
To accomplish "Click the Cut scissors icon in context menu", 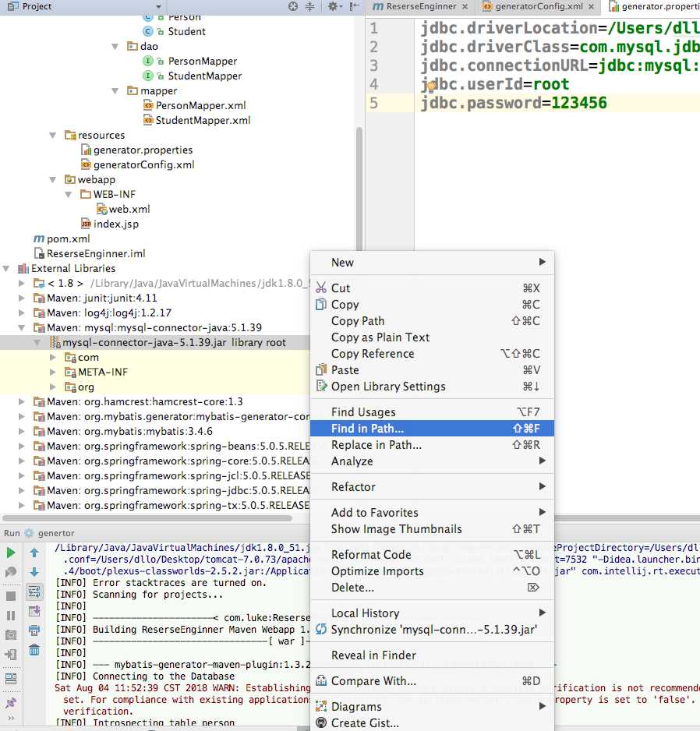I will coord(321,288).
